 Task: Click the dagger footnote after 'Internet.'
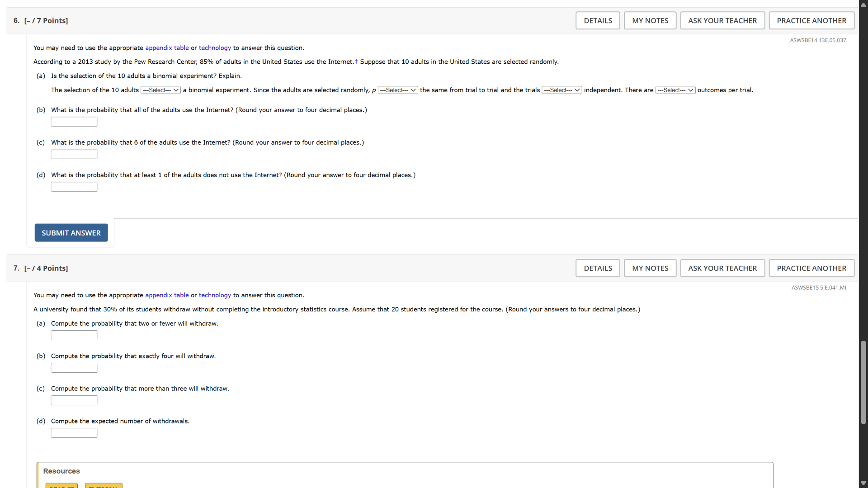coord(356,61)
